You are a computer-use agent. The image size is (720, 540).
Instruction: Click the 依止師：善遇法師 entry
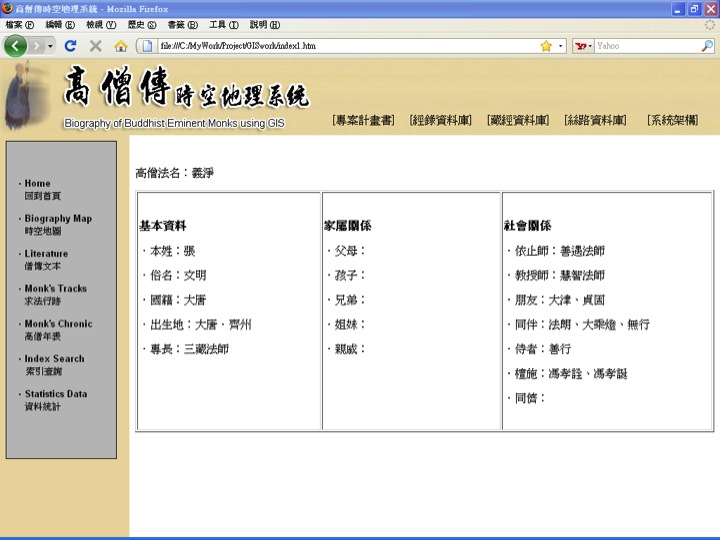559,251
